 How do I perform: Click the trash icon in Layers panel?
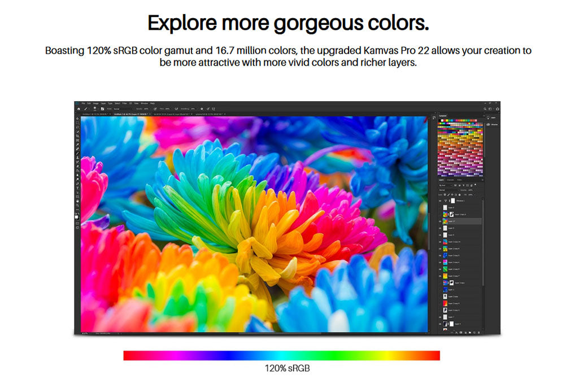coord(479,333)
